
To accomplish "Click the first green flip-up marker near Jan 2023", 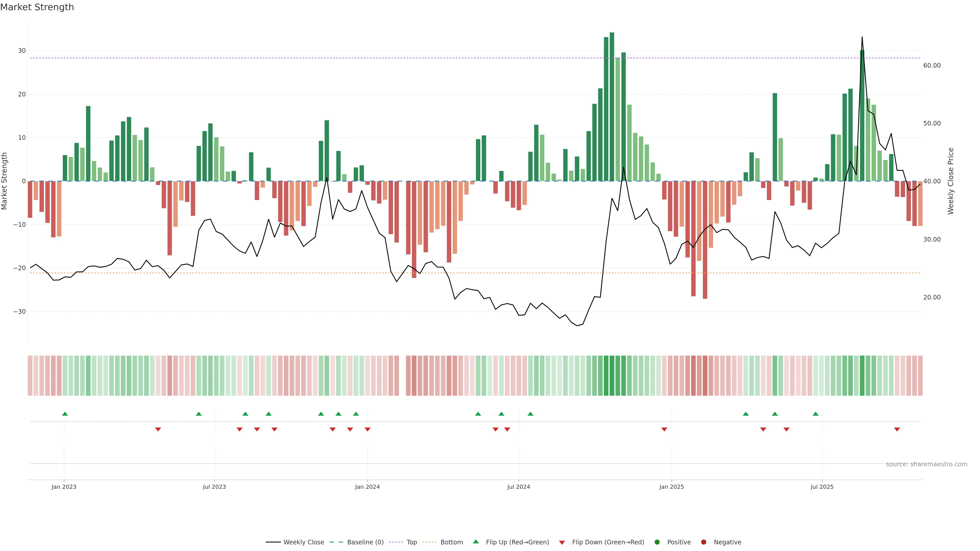I will [65, 414].
